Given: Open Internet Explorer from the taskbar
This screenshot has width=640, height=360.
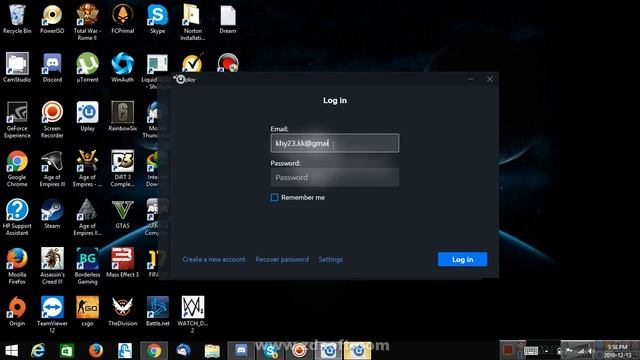Looking at the screenshot, I should (38, 351).
